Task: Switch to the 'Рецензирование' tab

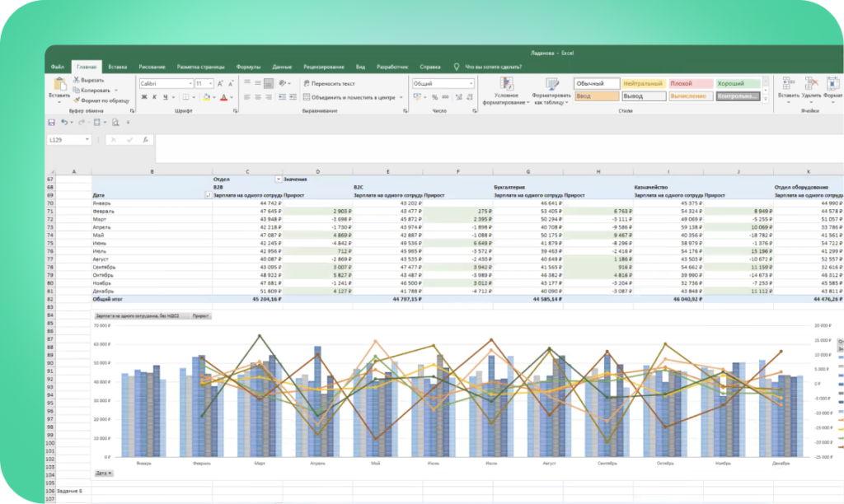Action: pos(323,67)
